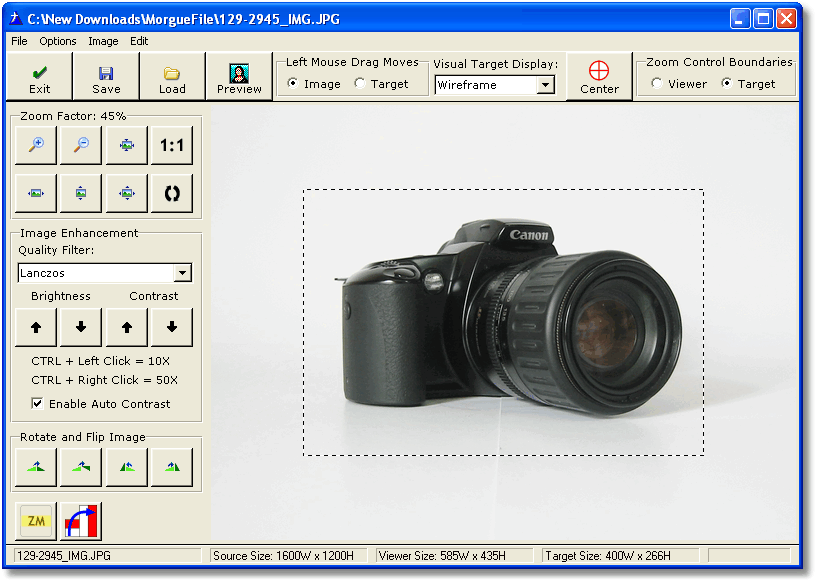Click the 'CTRL + Right Click = 50X' text
The height and width of the screenshot is (583, 817).
[x=105, y=380]
